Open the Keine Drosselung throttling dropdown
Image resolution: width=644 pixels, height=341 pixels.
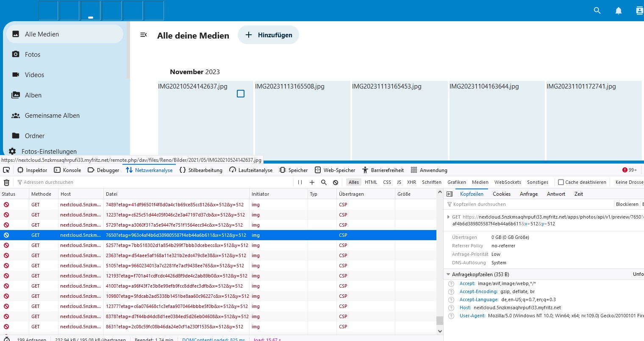[x=629, y=182]
